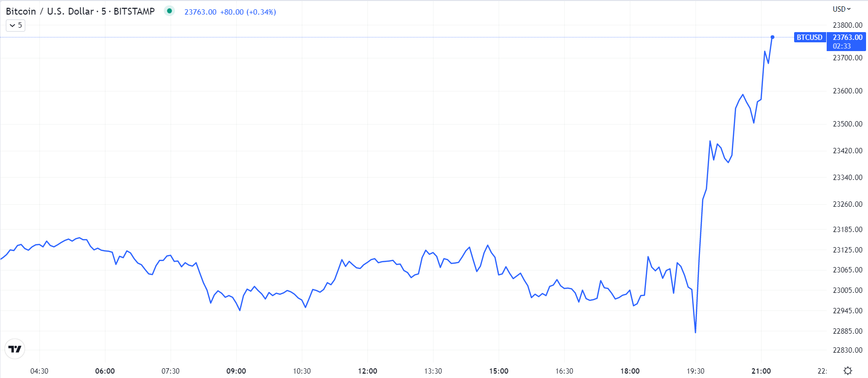This screenshot has width=868, height=378.
Task: Click the +80.00 (+0.34%) change value
Action: [x=248, y=12]
